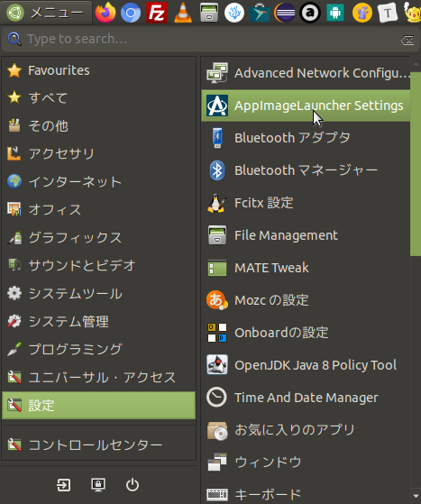
Task: Open the インターネット category
Action: pyautogui.click(x=98, y=181)
